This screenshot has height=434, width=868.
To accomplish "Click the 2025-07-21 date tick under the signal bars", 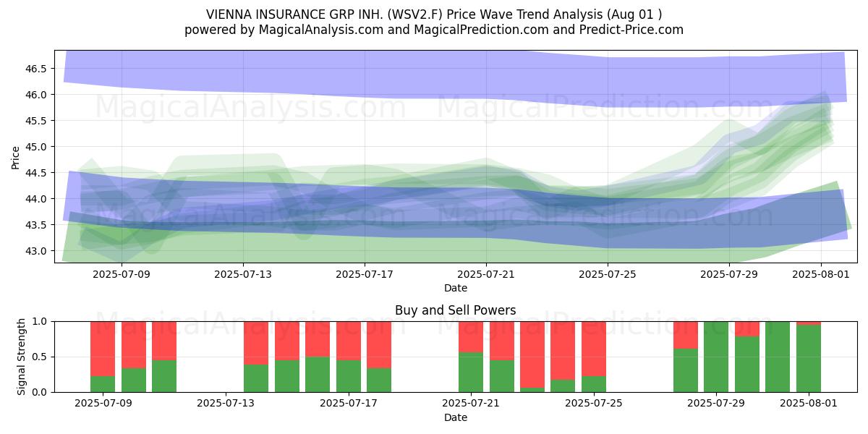I will 471,404.
